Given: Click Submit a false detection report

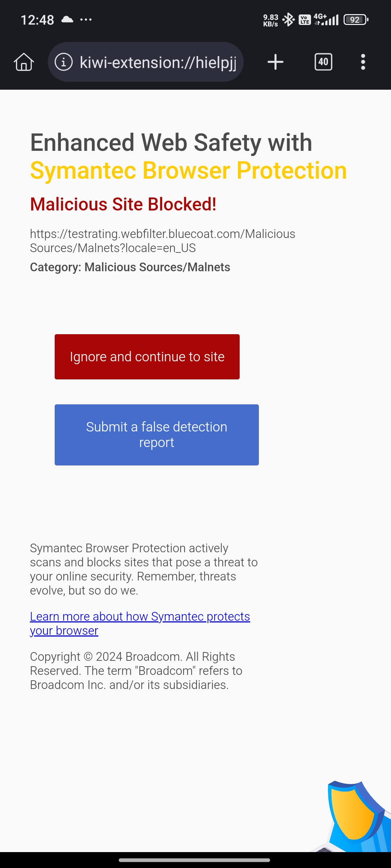Looking at the screenshot, I should tap(157, 435).
